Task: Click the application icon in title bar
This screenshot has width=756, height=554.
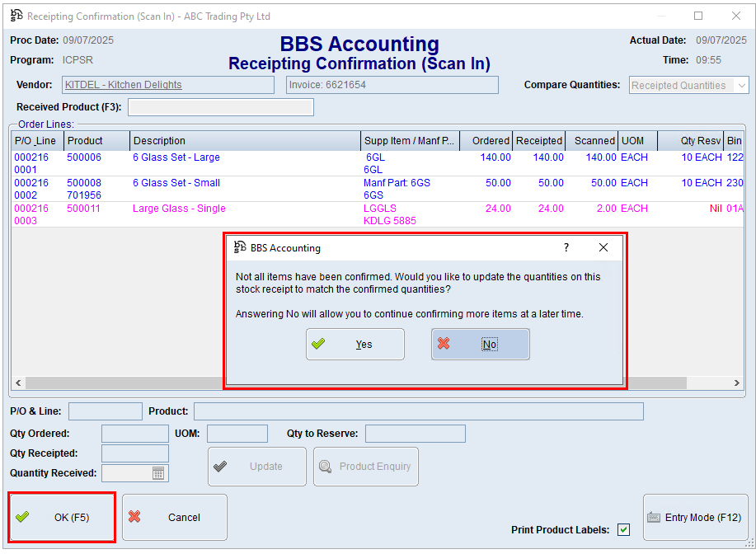Action: click(16, 16)
